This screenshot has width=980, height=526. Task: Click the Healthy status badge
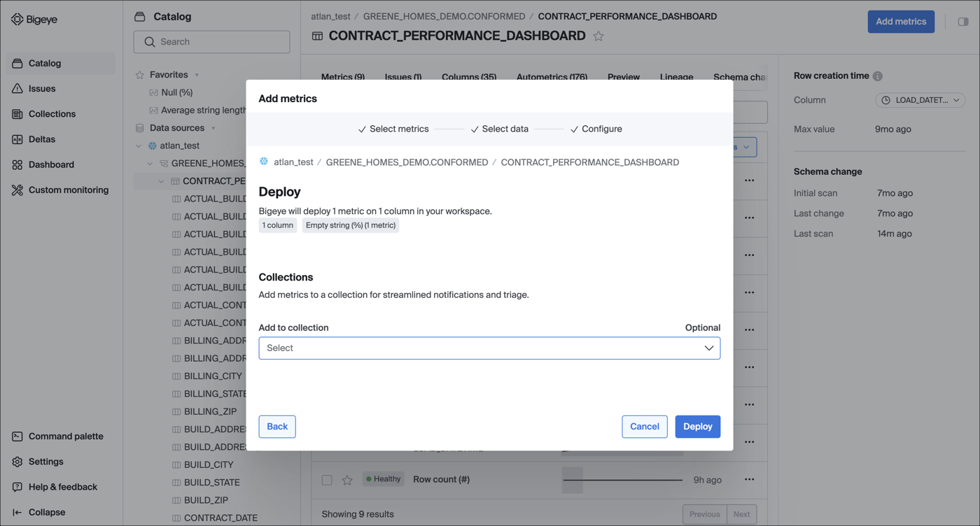tap(384, 479)
